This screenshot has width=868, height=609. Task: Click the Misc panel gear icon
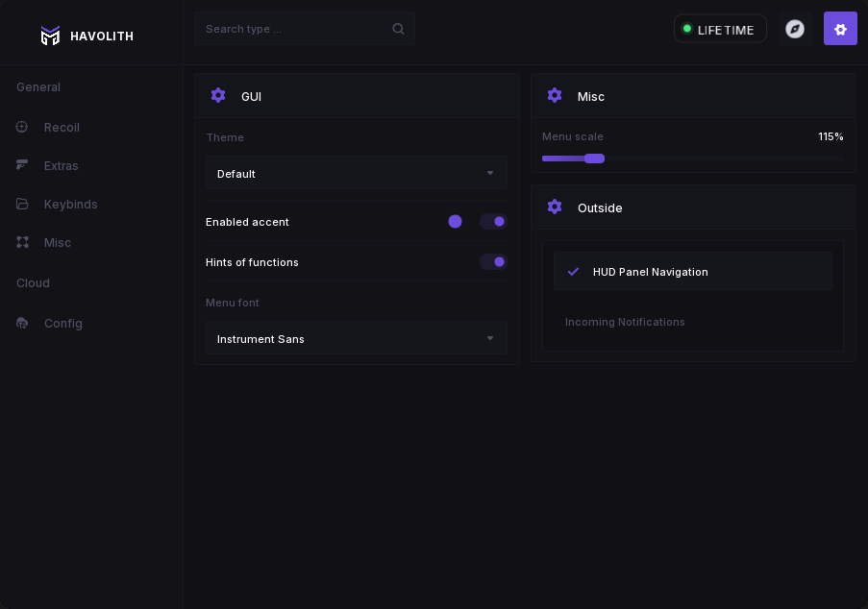[555, 95]
